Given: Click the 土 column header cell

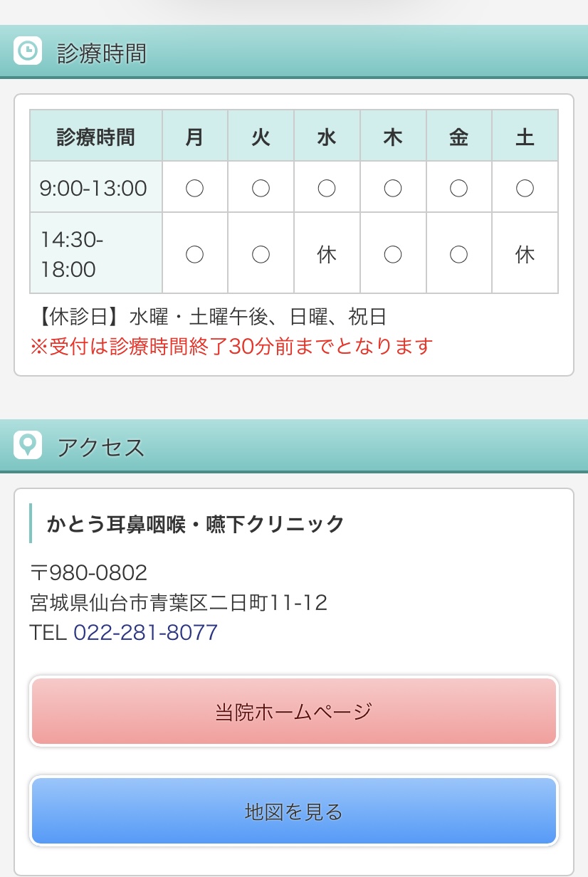Looking at the screenshot, I should (525, 135).
